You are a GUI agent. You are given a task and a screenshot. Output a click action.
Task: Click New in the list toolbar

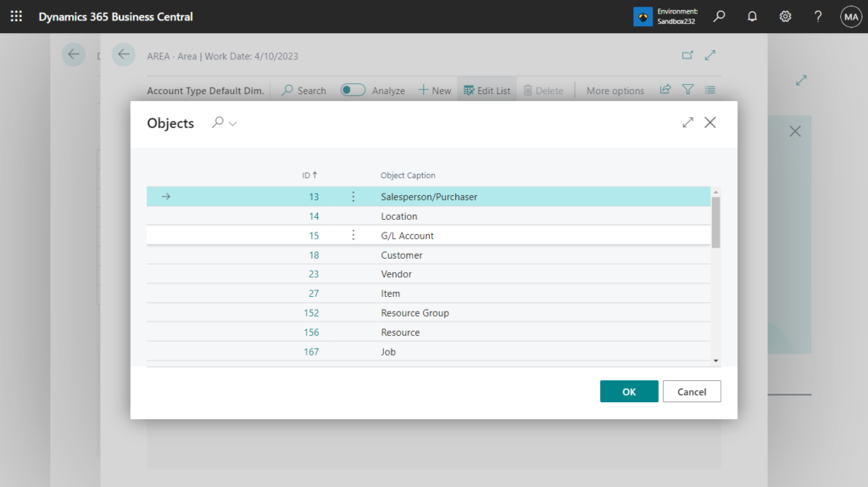435,90
